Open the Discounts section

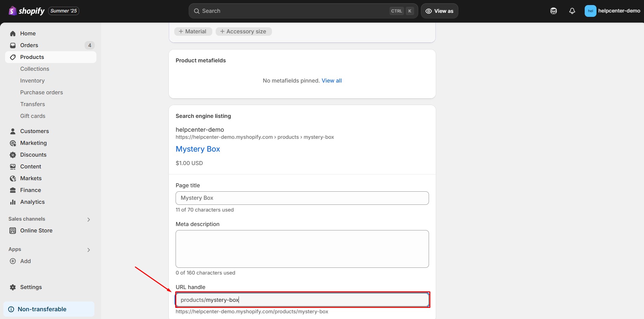pyautogui.click(x=33, y=155)
